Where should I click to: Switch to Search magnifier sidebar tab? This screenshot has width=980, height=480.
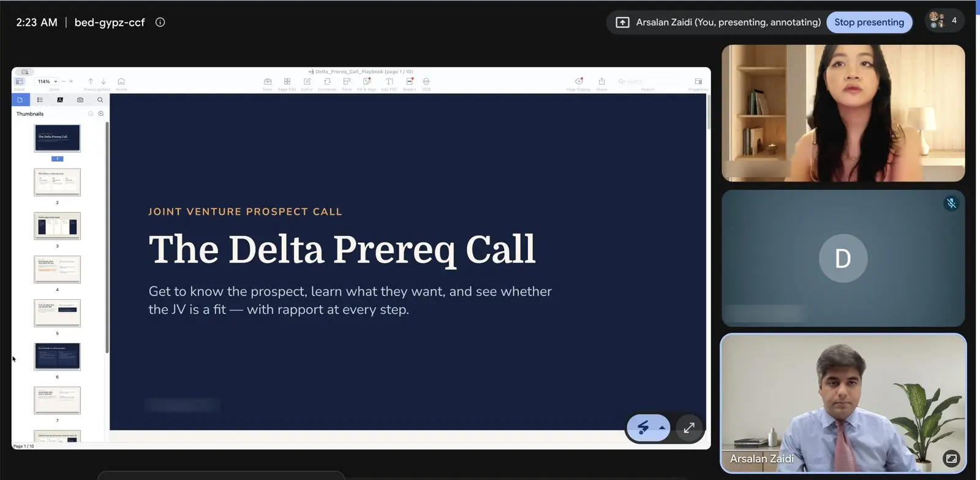click(100, 100)
